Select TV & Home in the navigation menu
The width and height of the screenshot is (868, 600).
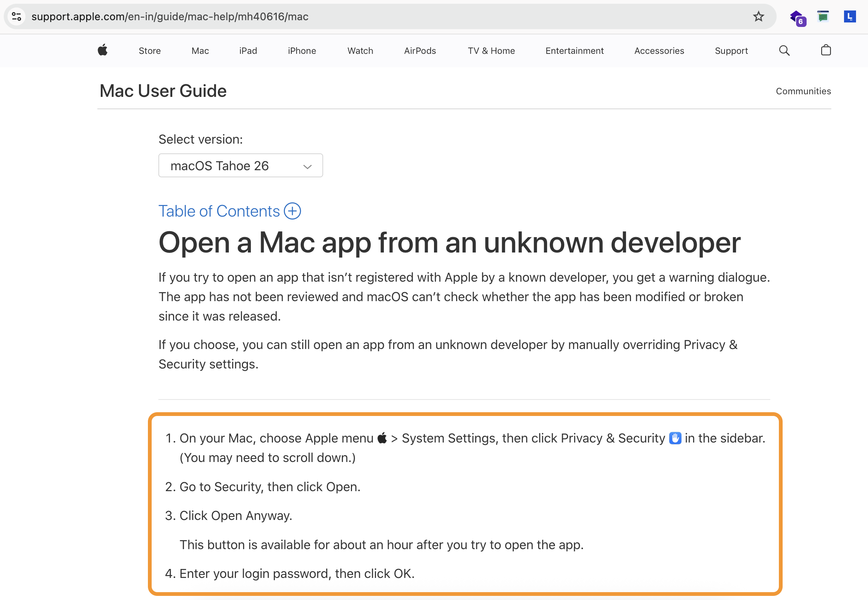click(491, 50)
